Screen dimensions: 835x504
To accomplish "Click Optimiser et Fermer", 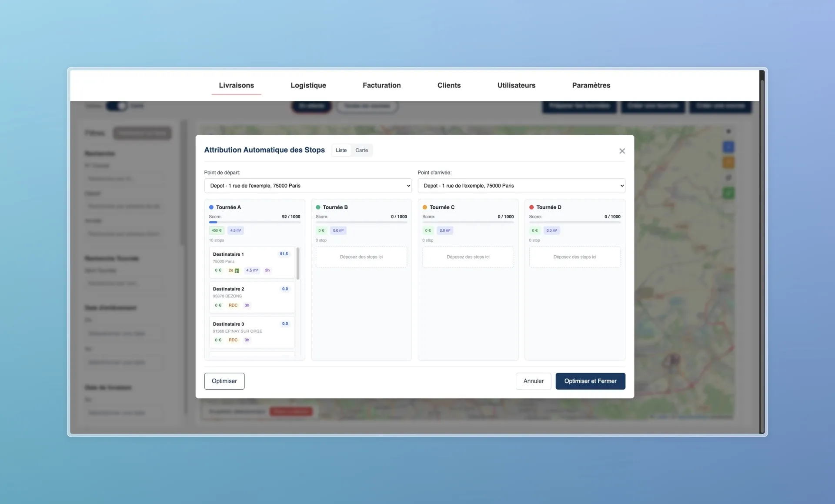I will 590,381.
